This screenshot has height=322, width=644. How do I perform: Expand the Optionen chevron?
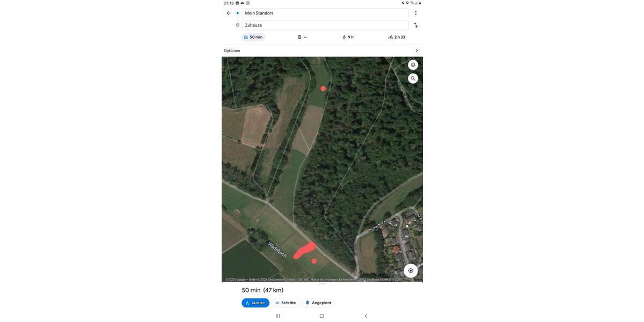[416, 50]
